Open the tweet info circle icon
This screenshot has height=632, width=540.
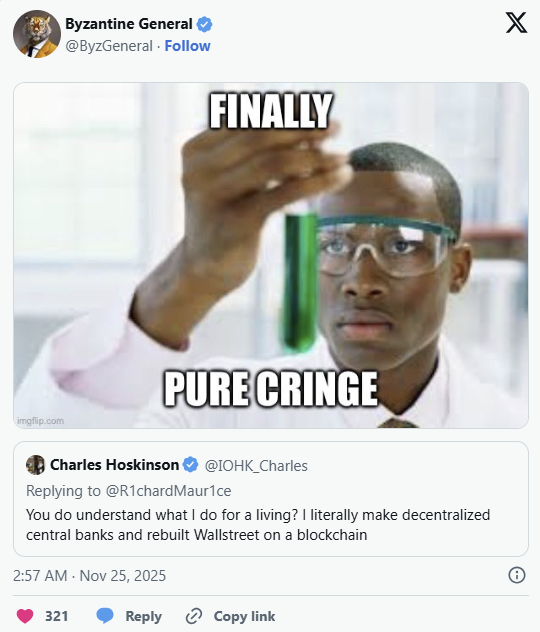(x=517, y=575)
